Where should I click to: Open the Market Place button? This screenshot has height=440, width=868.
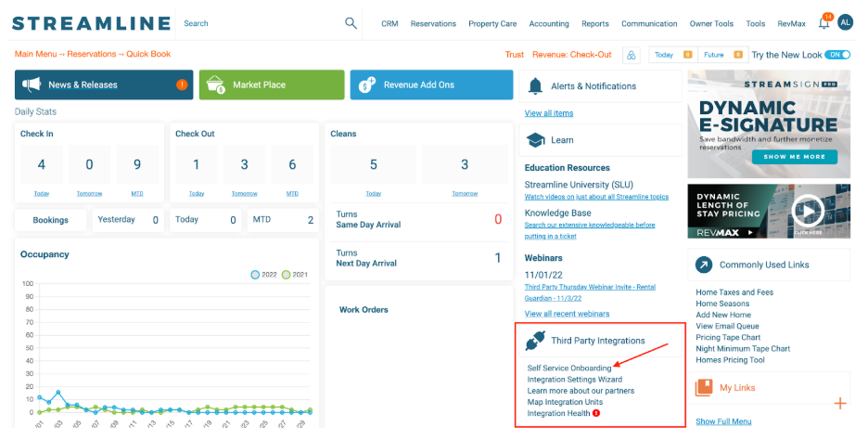pyautogui.click(x=272, y=84)
